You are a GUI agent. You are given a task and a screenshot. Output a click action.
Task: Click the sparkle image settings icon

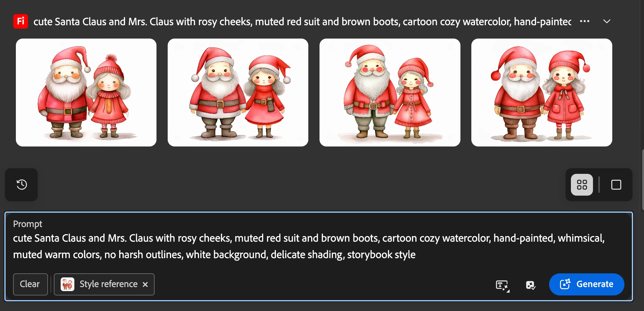click(x=530, y=285)
